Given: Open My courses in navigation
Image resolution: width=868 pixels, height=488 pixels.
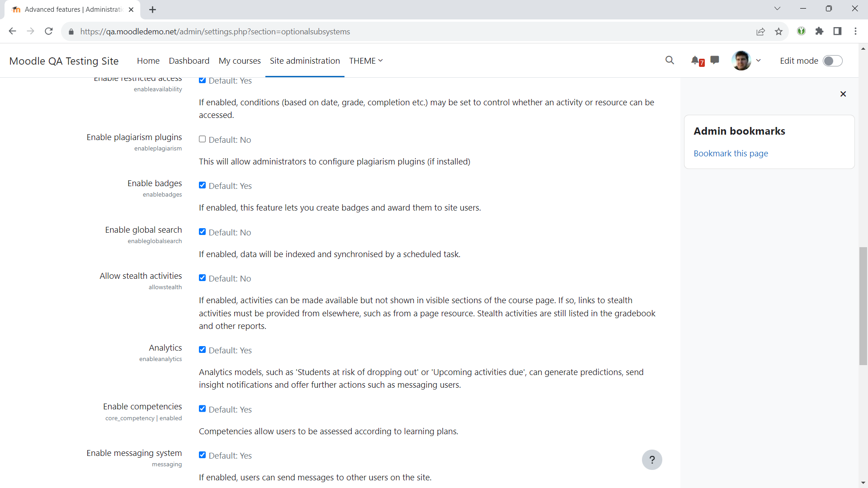Looking at the screenshot, I should [240, 61].
